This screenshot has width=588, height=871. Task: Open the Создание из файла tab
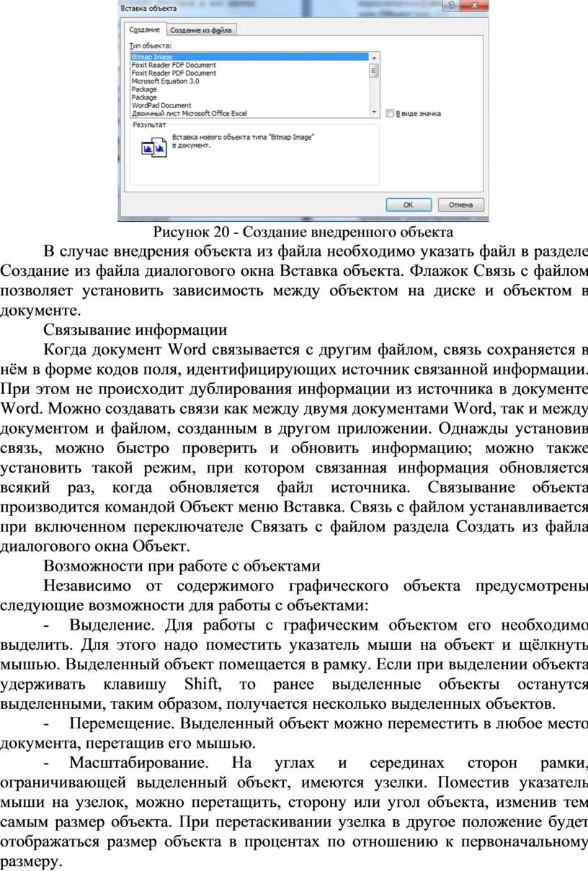(202, 30)
